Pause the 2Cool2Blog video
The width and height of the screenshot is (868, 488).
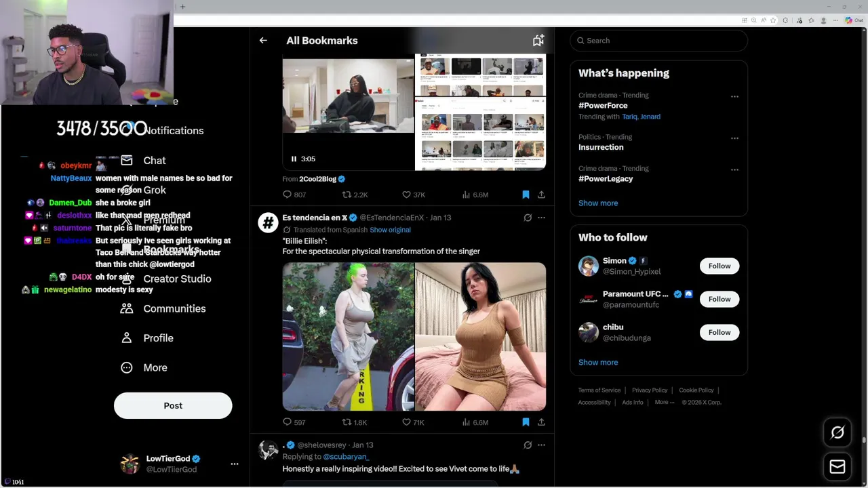pos(294,159)
